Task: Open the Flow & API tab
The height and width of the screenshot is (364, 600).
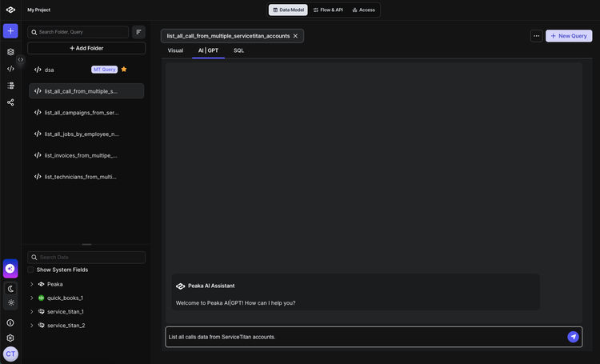Action: click(x=328, y=10)
